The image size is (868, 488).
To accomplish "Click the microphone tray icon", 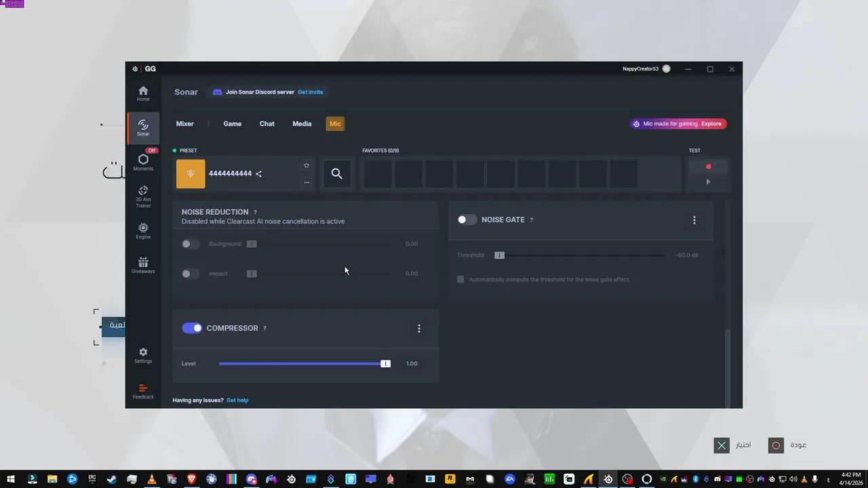I will tap(815, 479).
